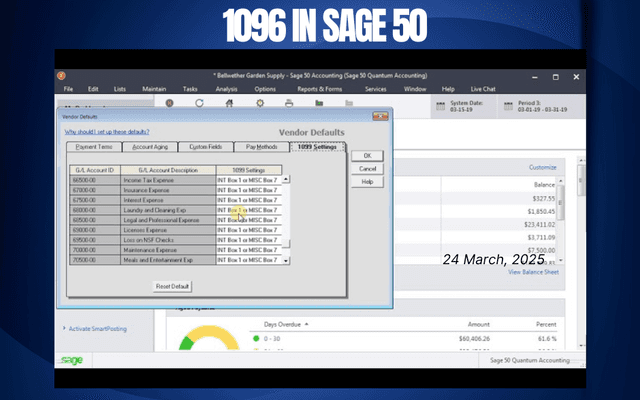Click the greyed-out folder toolbar icon

coord(349,103)
